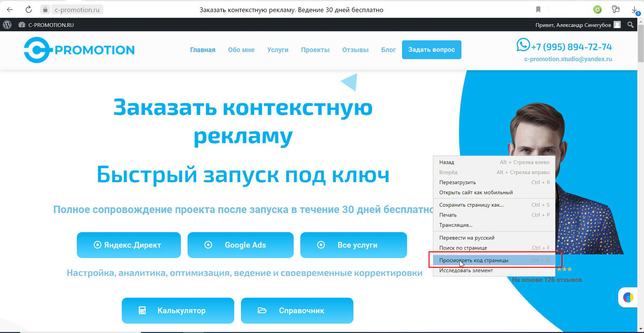The image size is (644, 333).
Task: Open the Блог navigation item
Action: point(389,50)
